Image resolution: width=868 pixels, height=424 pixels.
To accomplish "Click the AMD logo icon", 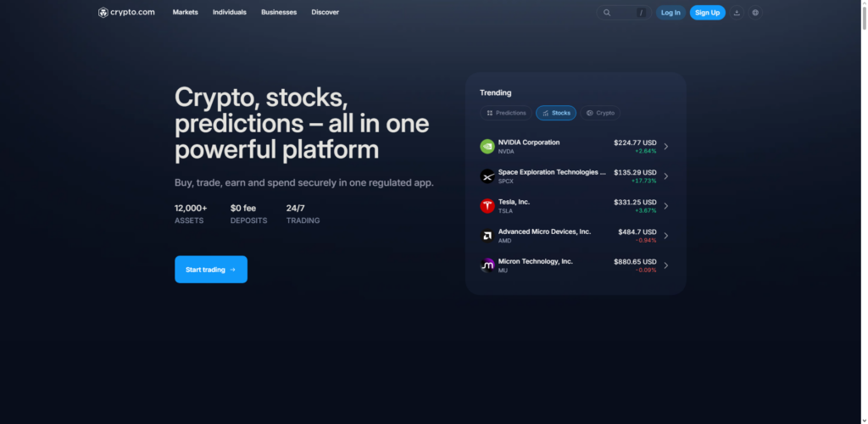I will pos(487,236).
